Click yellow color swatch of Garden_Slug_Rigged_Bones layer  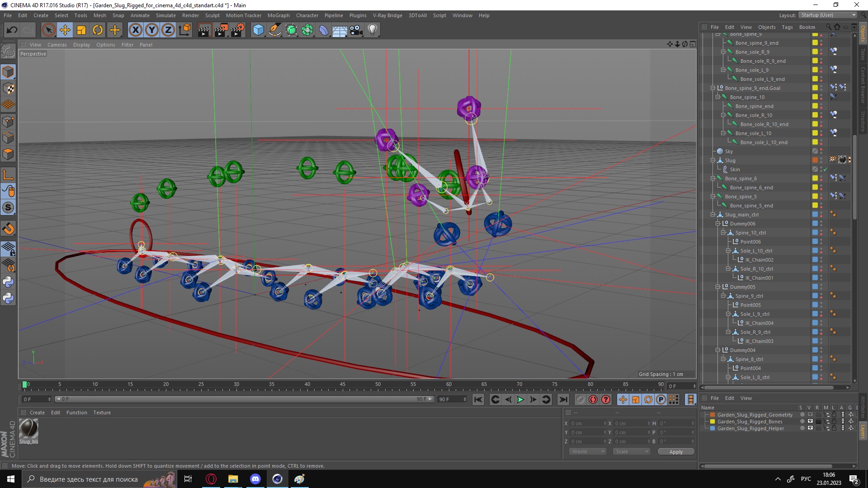pyautogui.click(x=712, y=422)
